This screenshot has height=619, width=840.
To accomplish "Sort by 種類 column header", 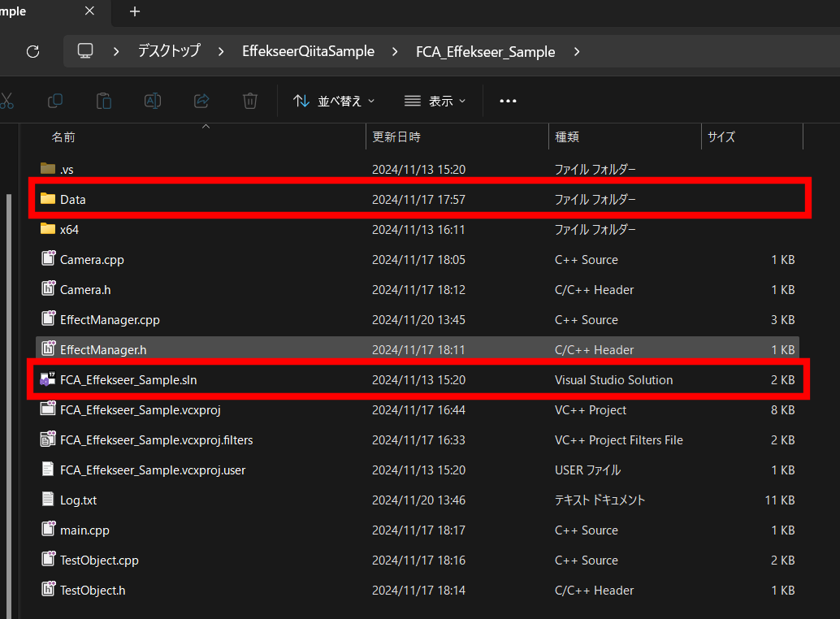I will tap(567, 137).
